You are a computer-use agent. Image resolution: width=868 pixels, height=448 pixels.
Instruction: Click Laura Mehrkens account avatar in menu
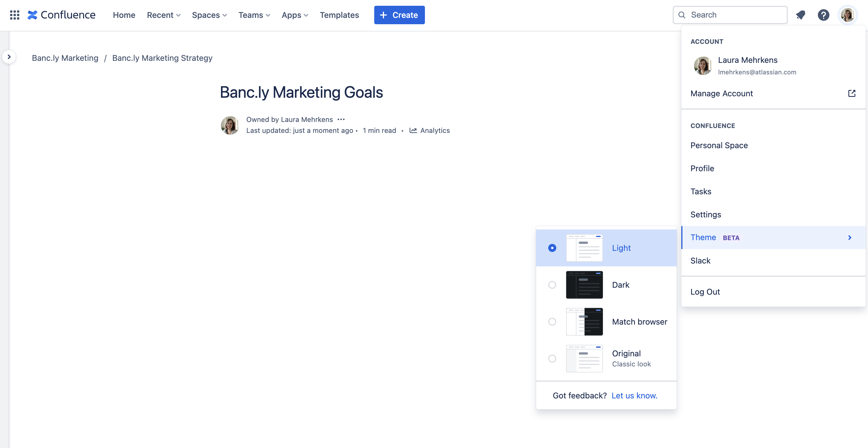tap(703, 65)
